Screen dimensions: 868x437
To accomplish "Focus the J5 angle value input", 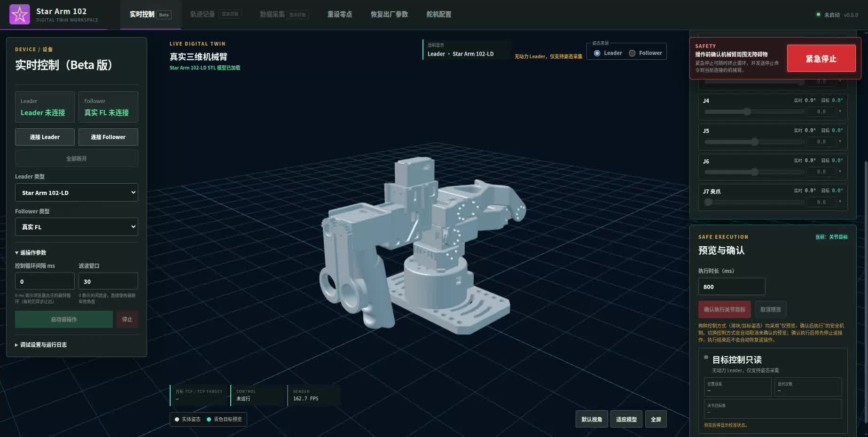I will click(x=821, y=142).
